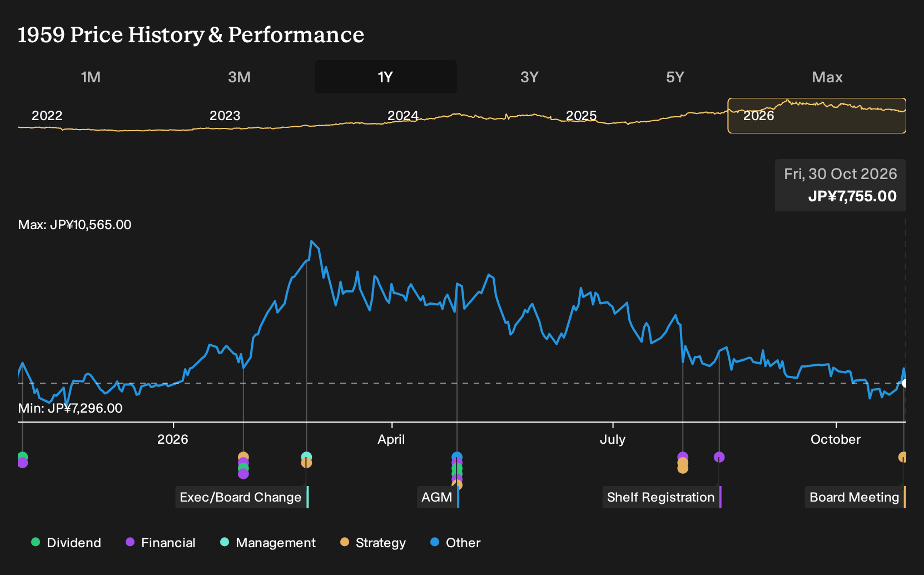The width and height of the screenshot is (924, 575).
Task: Select the 3M time range tab
Action: click(x=239, y=77)
